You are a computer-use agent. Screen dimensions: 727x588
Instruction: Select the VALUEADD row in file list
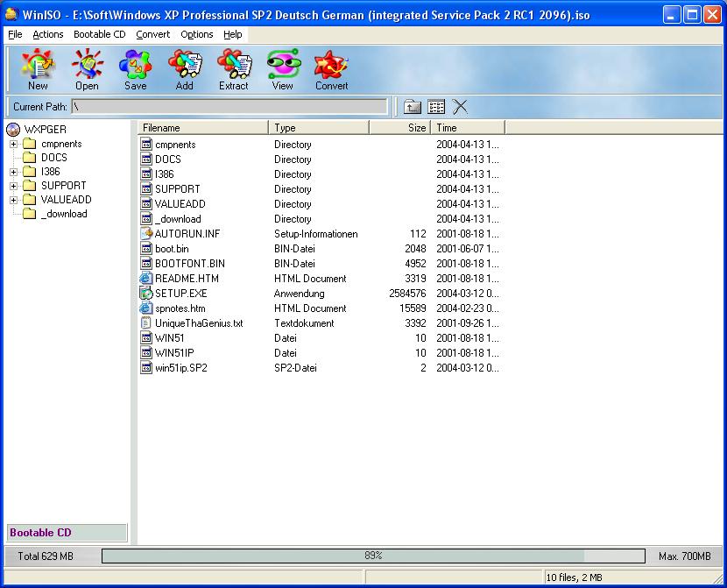pyautogui.click(x=320, y=203)
